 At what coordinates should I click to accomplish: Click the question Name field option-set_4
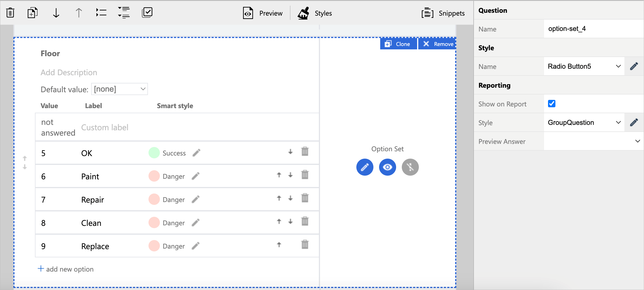click(x=593, y=29)
